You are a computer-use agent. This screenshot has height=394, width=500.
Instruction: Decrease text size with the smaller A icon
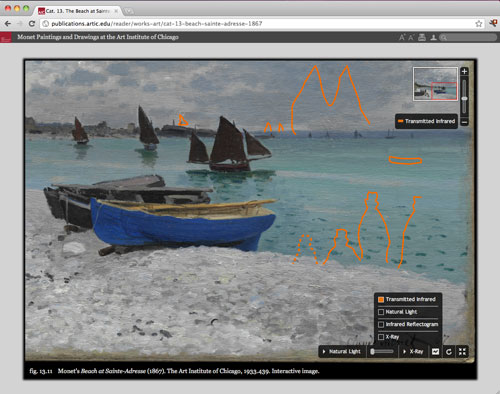(x=411, y=37)
